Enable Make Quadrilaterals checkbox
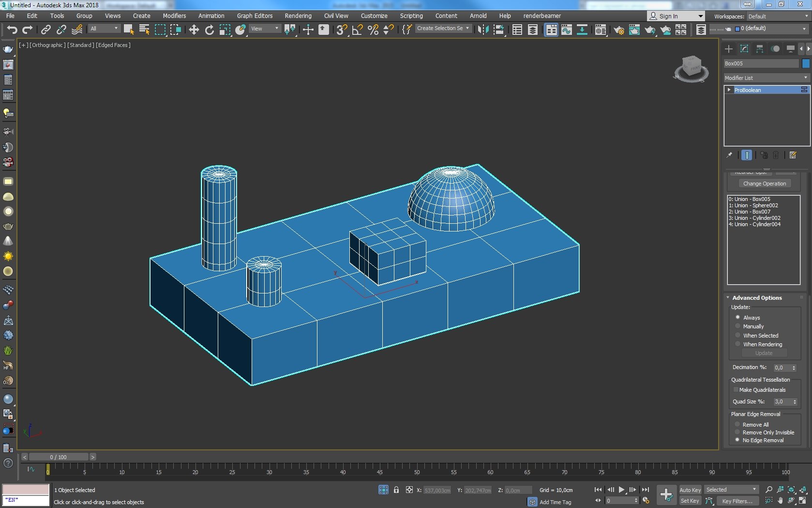Viewport: 812px width, 508px height. pos(736,389)
